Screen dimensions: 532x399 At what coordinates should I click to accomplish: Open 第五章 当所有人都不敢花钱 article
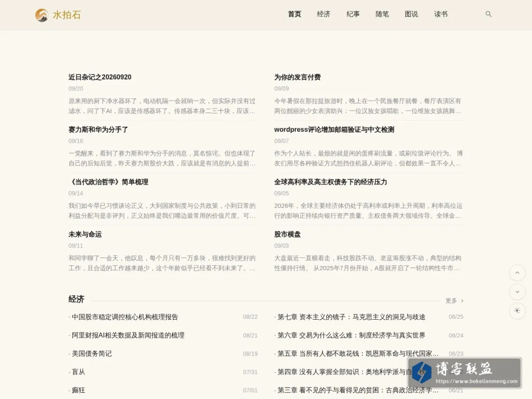pos(358,353)
